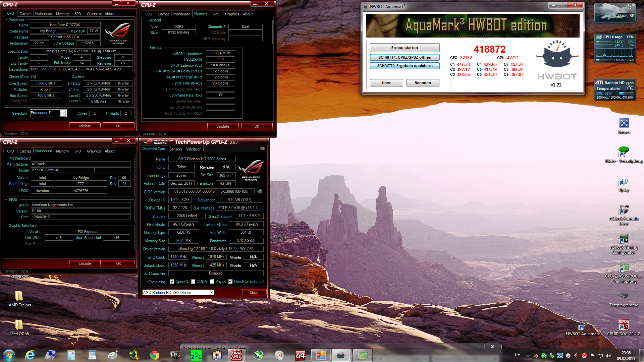Click the Beenden button in Aquamark
The height and width of the screenshot is (362, 644).
tap(423, 83)
